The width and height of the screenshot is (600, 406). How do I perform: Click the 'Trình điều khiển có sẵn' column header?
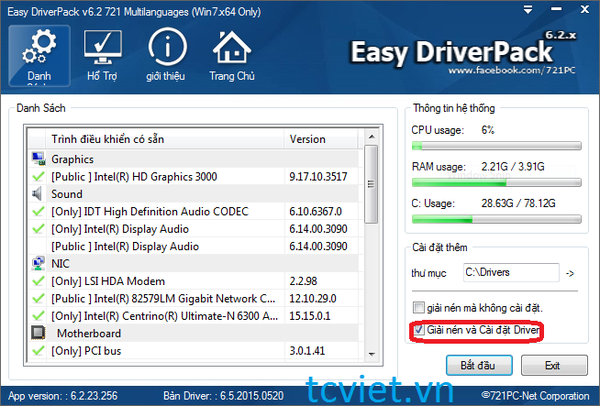[x=165, y=139]
